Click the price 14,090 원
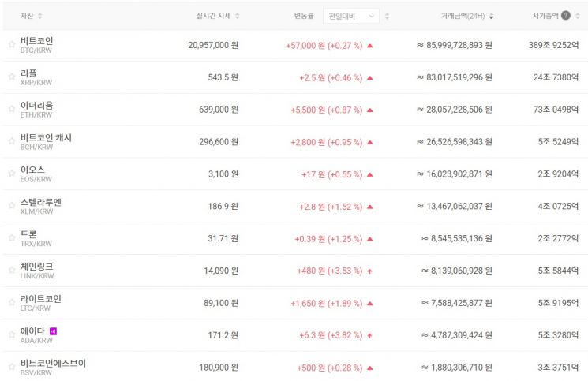The height and width of the screenshot is (381, 588). pyautogui.click(x=221, y=271)
